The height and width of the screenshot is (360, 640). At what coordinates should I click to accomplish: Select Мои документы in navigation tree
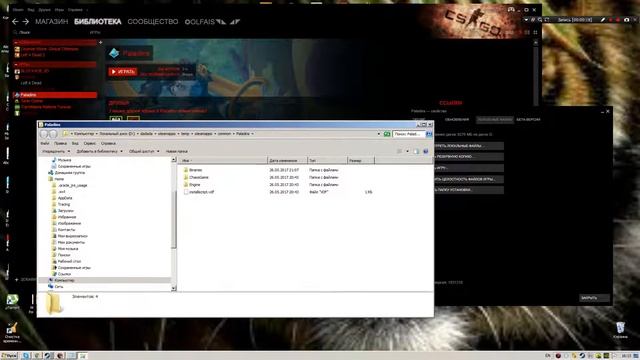tap(71, 242)
